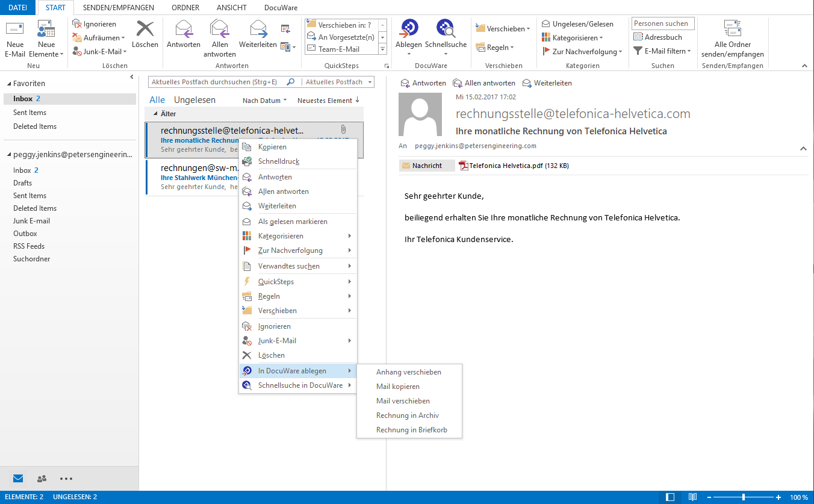The height and width of the screenshot is (504, 814).
Task: Launch the DocuWare Schnellsuche
Action: (446, 36)
